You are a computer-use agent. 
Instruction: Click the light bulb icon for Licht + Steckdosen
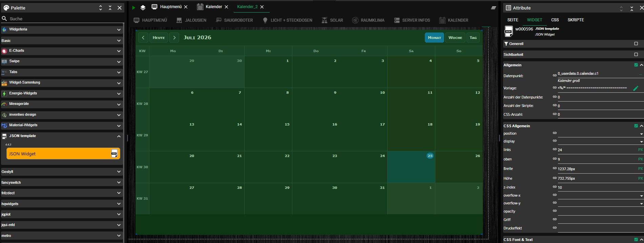pos(265,20)
